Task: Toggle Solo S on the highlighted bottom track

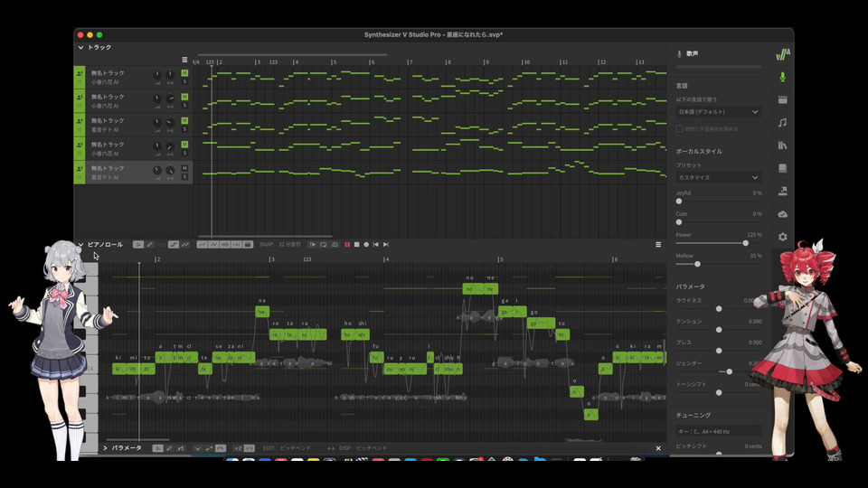Action: tap(184, 177)
